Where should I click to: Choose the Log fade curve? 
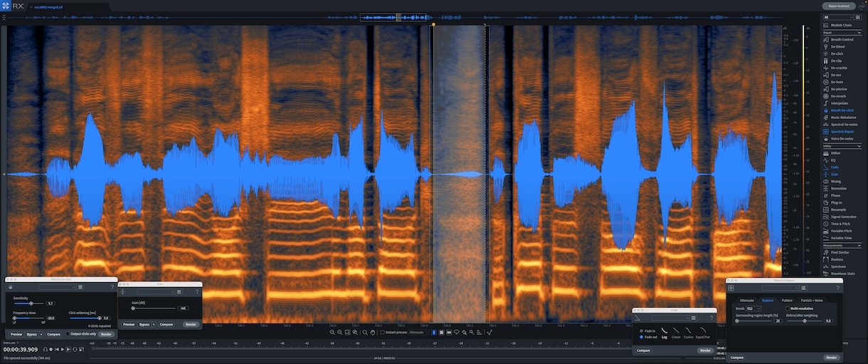664,333
